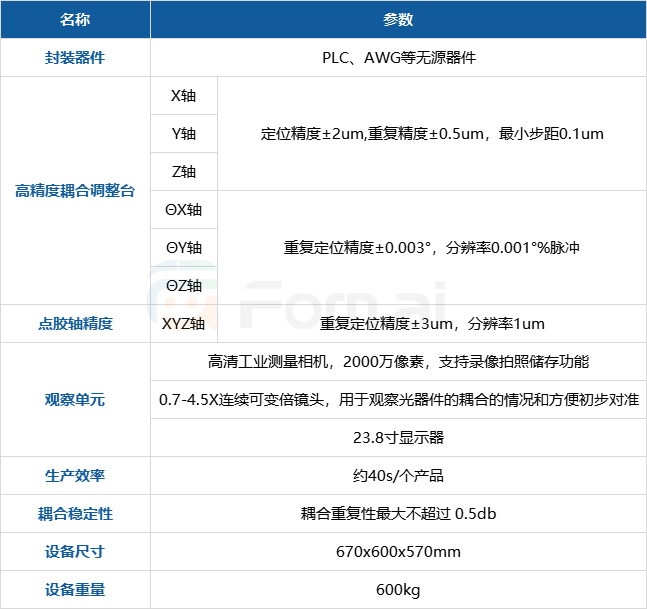The width and height of the screenshot is (647, 609).
Task: Select the 600kg weight value
Action: (x=398, y=589)
